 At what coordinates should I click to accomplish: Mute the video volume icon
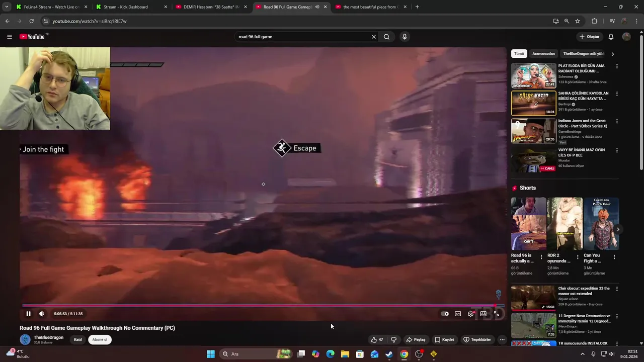click(x=42, y=314)
